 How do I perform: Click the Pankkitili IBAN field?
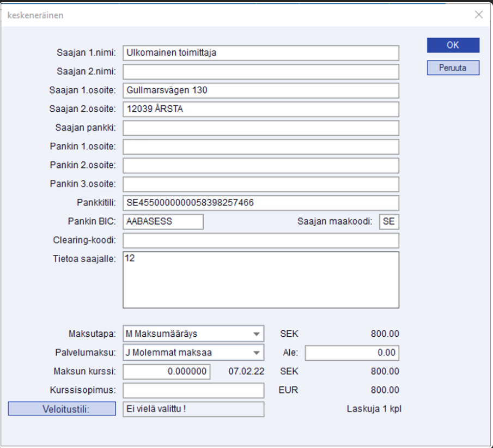tap(260, 203)
